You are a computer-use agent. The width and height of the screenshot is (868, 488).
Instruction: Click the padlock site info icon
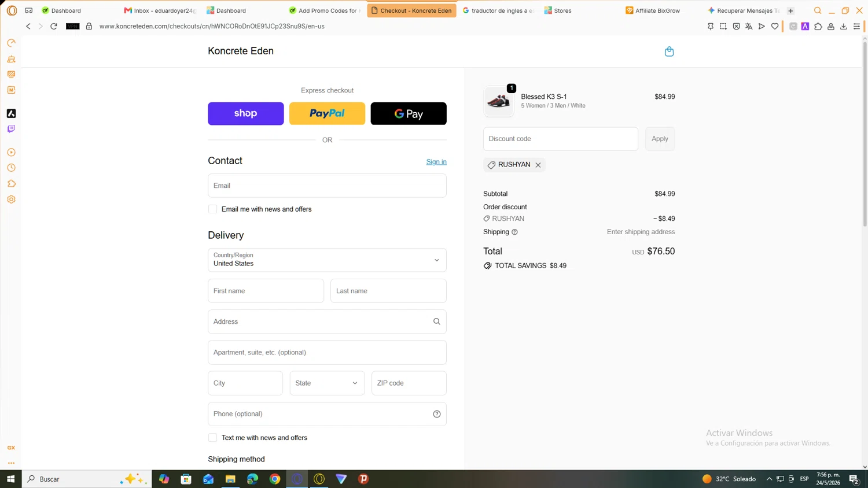(x=89, y=26)
